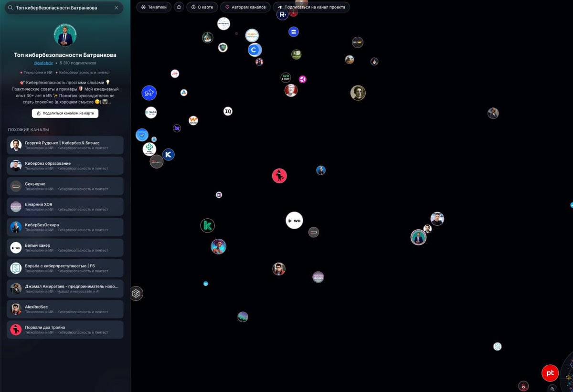Screen dimensions: 573x392
Task: Click the orange W logo node
Action: [193, 120]
